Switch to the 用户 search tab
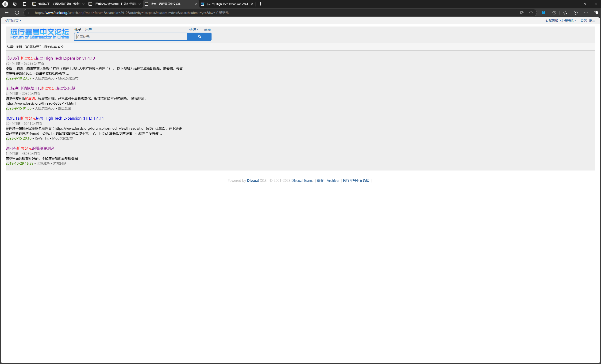601x364 pixels. tap(88, 30)
